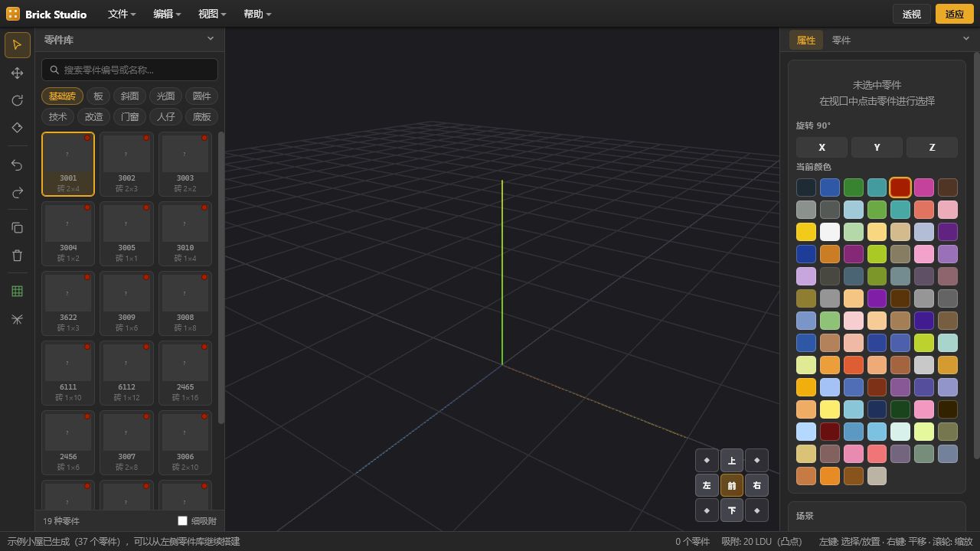Click the 场景 section heading

click(x=805, y=516)
